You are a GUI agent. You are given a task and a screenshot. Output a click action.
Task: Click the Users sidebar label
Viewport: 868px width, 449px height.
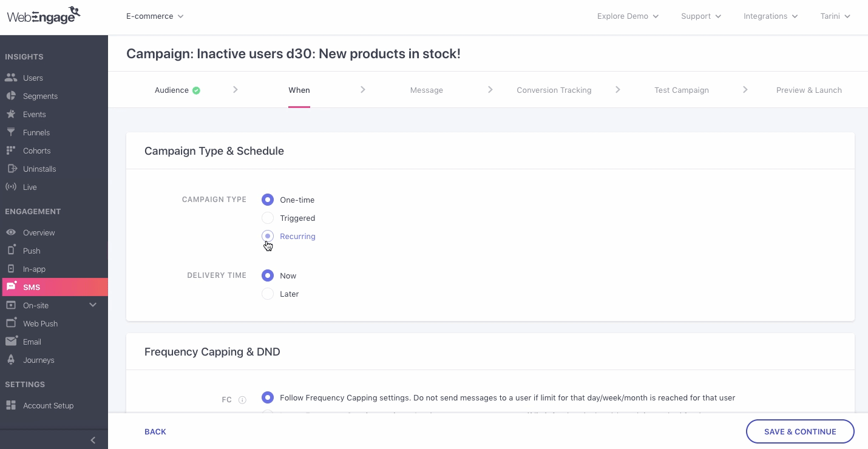33,78
